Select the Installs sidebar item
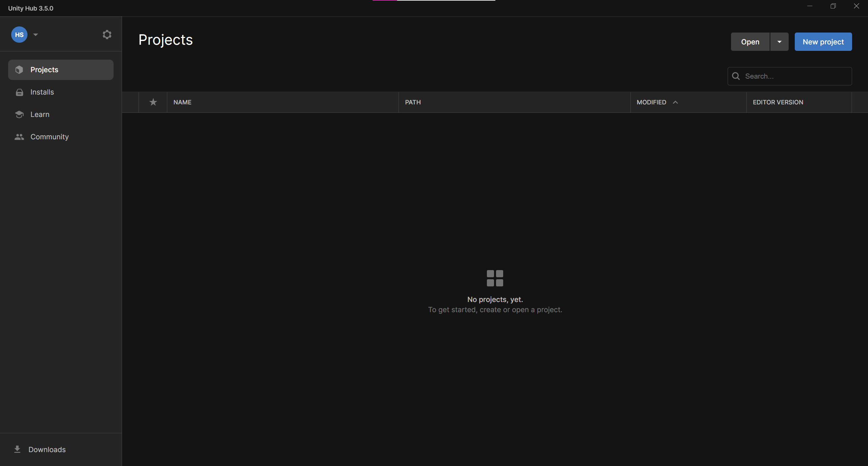Viewport: 868px width, 466px height. click(42, 92)
